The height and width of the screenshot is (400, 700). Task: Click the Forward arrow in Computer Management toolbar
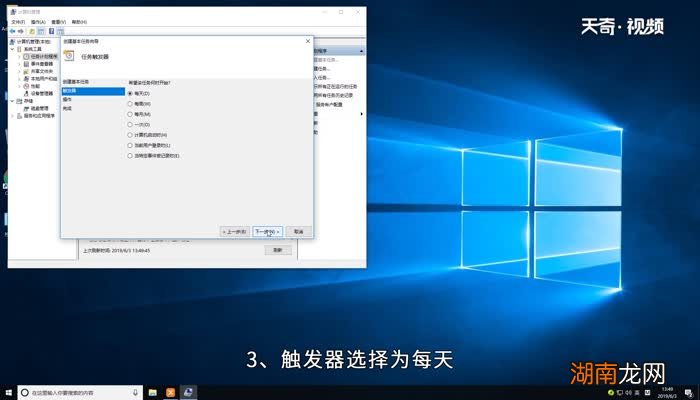[x=21, y=31]
